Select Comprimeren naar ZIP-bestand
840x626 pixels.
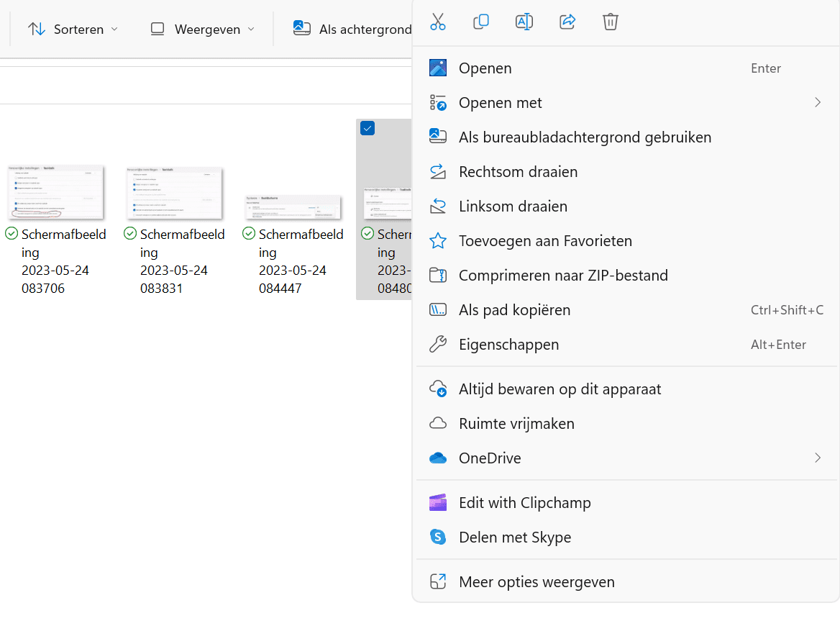click(x=626, y=275)
